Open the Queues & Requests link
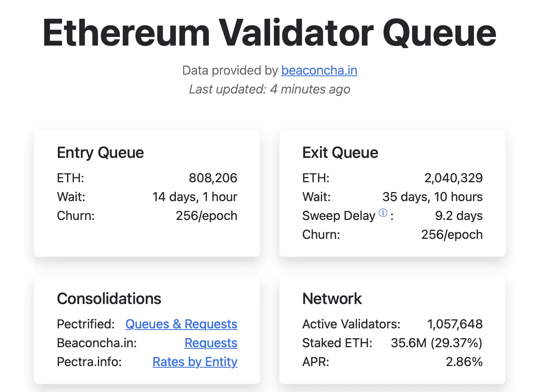This screenshot has height=392, width=538. (181, 324)
